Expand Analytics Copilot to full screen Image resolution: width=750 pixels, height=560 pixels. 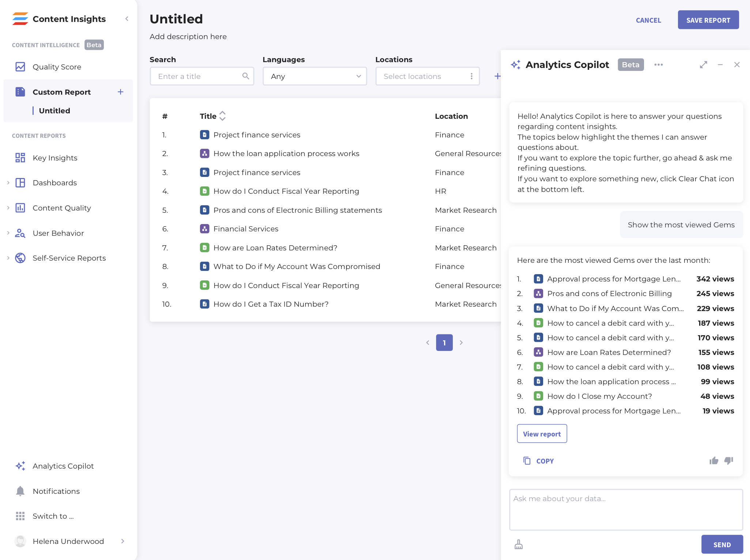(x=703, y=65)
